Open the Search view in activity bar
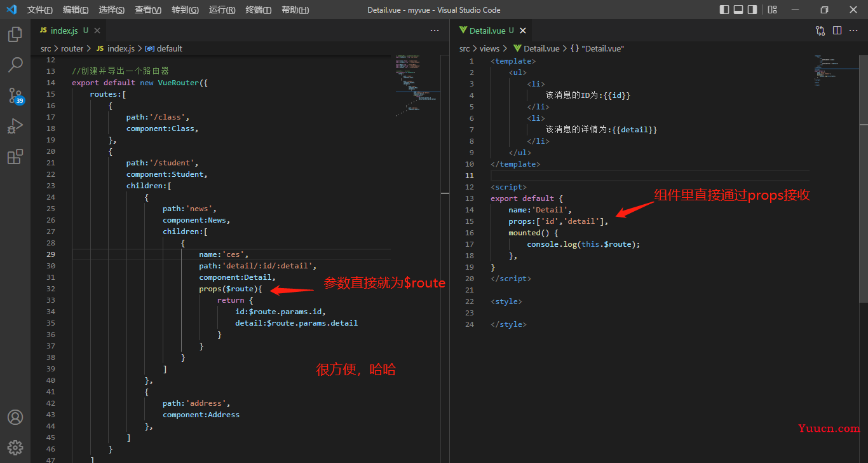The height and width of the screenshot is (463, 868). pos(15,64)
